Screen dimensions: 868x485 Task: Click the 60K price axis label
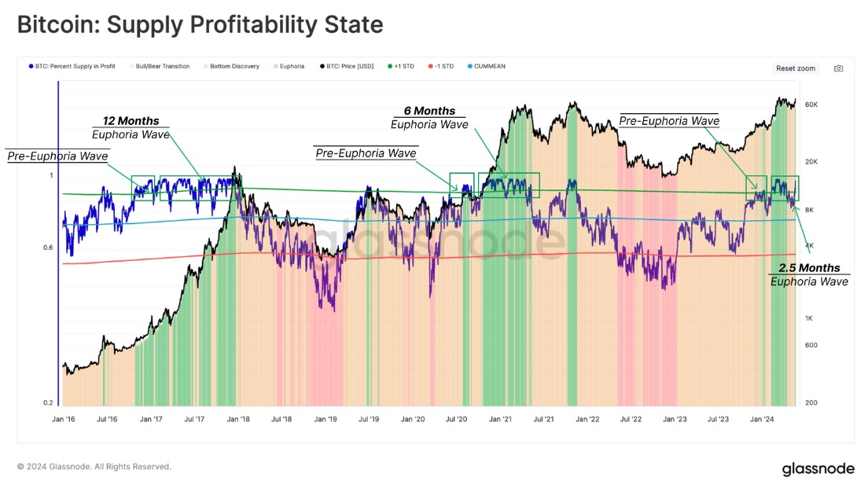812,105
